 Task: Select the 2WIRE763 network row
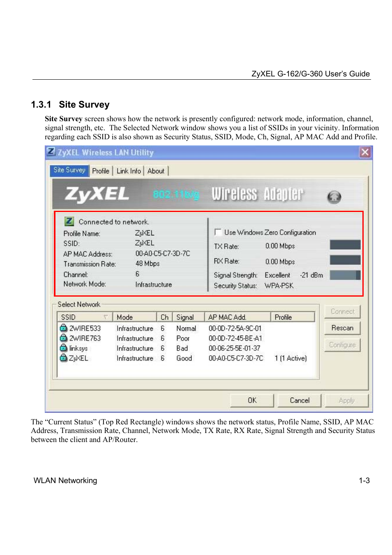(x=187, y=338)
